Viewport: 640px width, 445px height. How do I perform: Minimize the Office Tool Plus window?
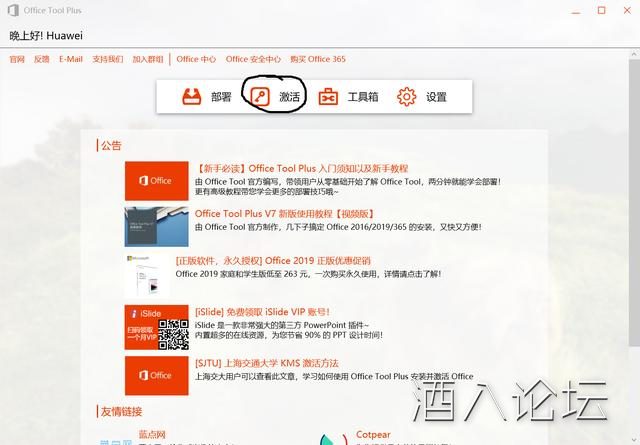[x=576, y=11]
